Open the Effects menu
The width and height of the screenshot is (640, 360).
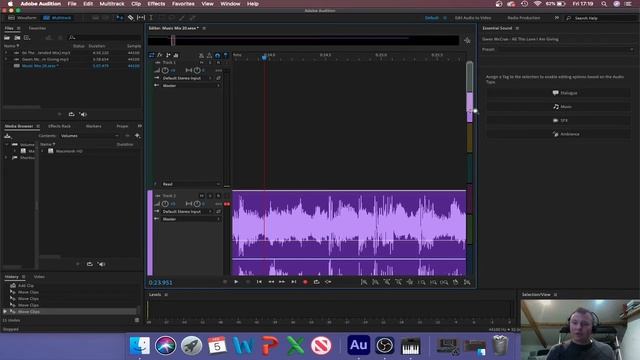[156, 4]
